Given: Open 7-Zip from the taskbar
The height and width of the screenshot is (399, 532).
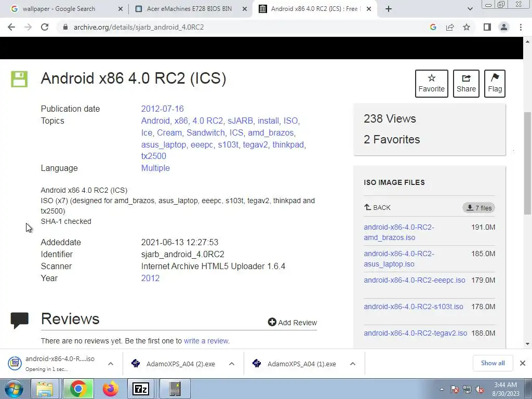Looking at the screenshot, I should pos(140,389).
